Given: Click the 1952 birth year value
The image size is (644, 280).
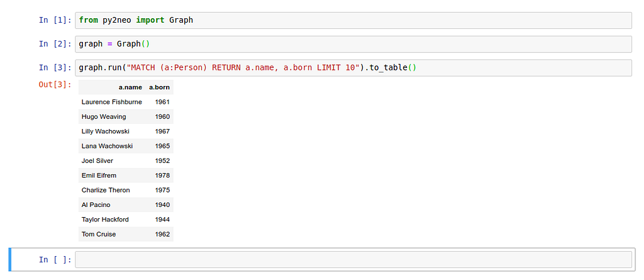Looking at the screenshot, I should (162, 160).
